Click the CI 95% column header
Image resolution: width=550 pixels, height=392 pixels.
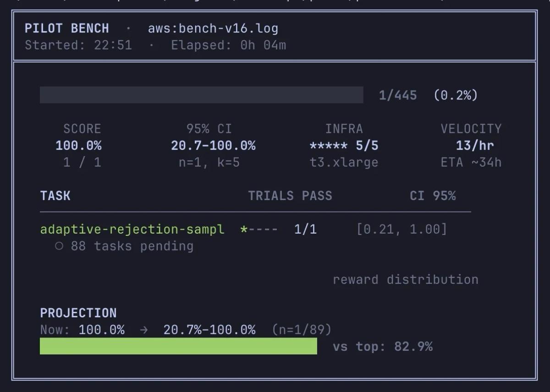432,196
